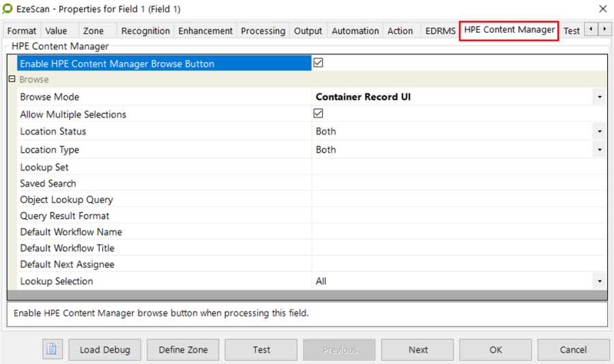
Task: Click the Saved Search value field
Action: tap(457, 183)
